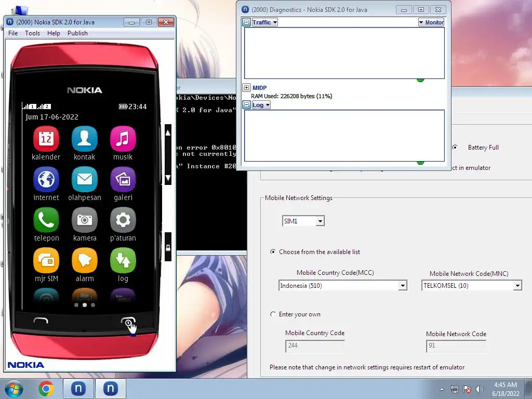Open the File menu in emulator
The height and width of the screenshot is (399, 532).
(13, 33)
